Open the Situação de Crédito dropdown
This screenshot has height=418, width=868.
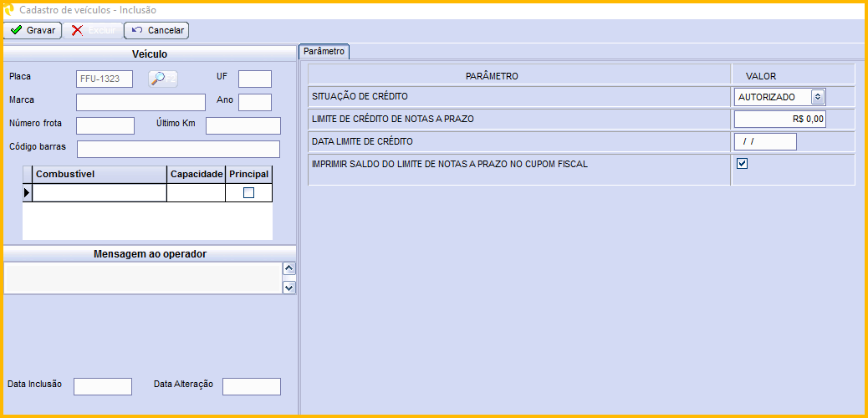tap(818, 97)
